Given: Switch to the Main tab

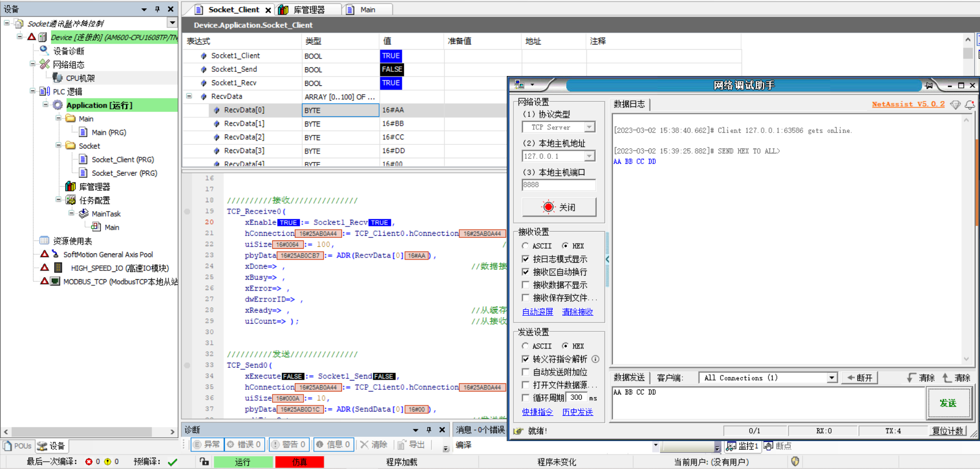Looking at the screenshot, I should (x=368, y=10).
